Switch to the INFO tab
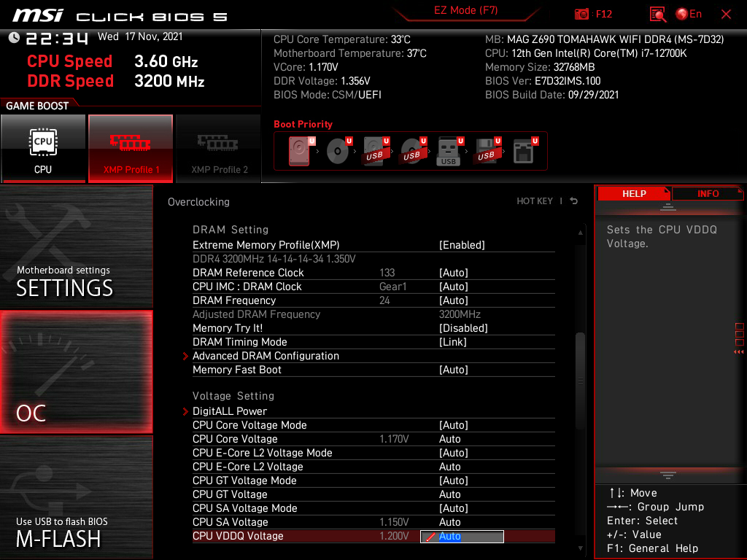This screenshot has width=747, height=560. 708,193
